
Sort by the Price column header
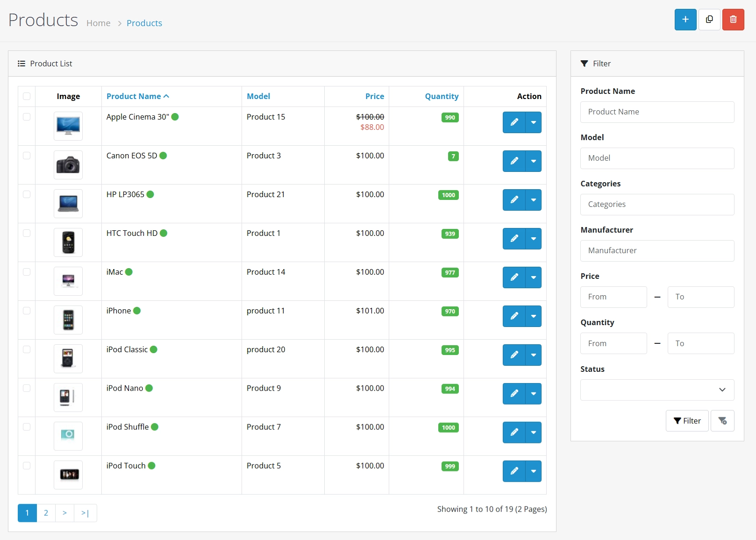tap(374, 96)
